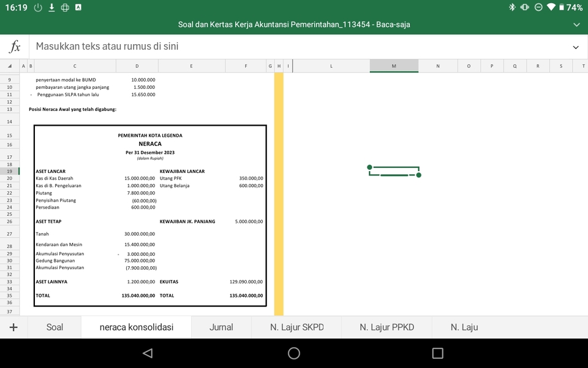Image resolution: width=588 pixels, height=368 pixels.
Task: Open the Jurnal sheet tab
Action: pyautogui.click(x=221, y=328)
